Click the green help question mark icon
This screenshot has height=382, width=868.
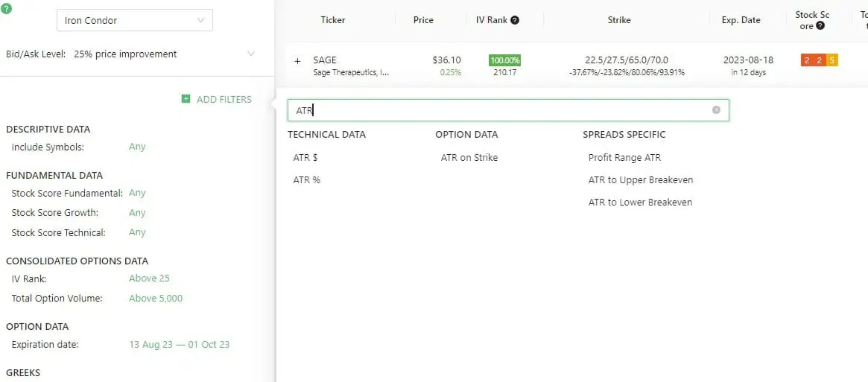pyautogui.click(x=7, y=8)
